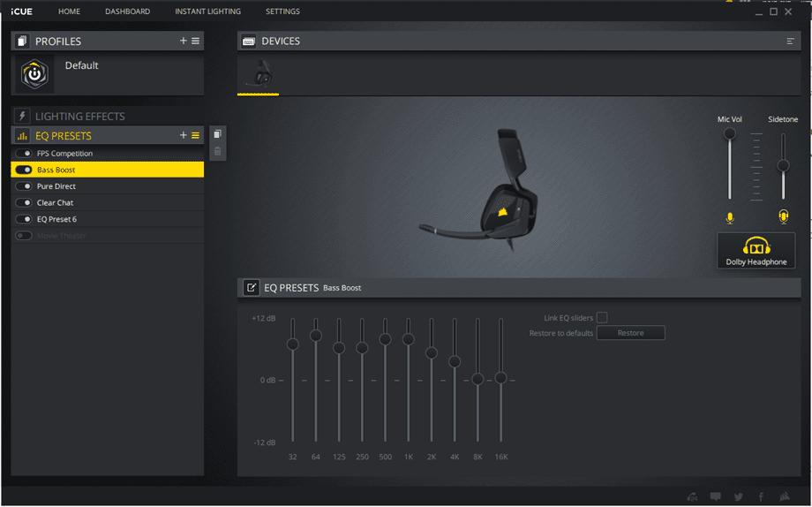
Task: Click the Sidetone slider knob
Action: [783, 165]
